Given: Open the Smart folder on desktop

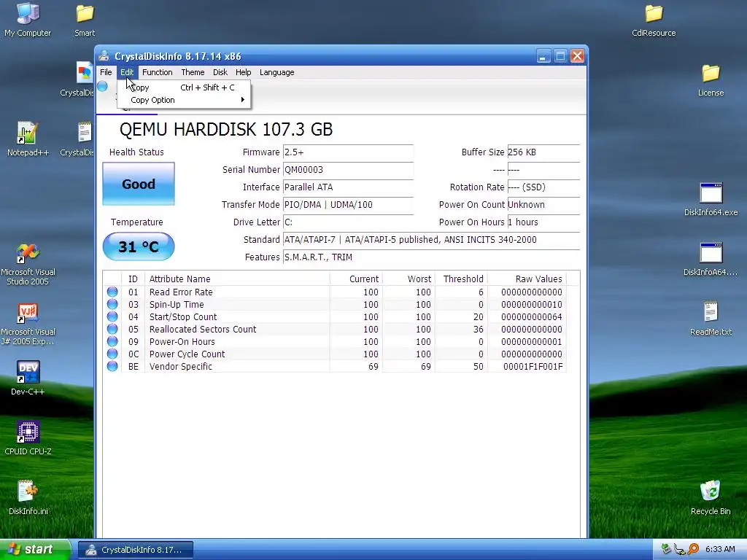Looking at the screenshot, I should (85, 19).
